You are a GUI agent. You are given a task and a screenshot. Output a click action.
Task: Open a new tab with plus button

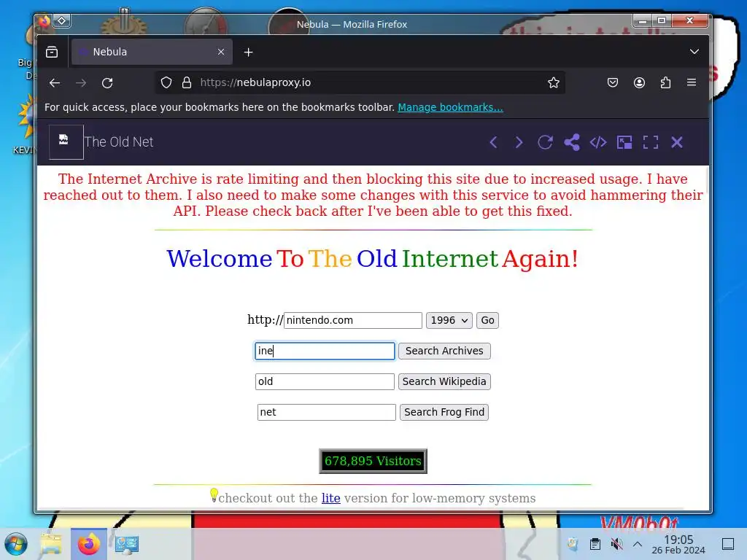pos(248,52)
